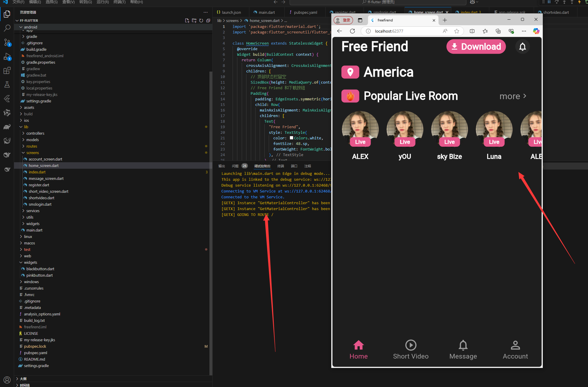Select Home bottom navigation tab

pos(358,349)
